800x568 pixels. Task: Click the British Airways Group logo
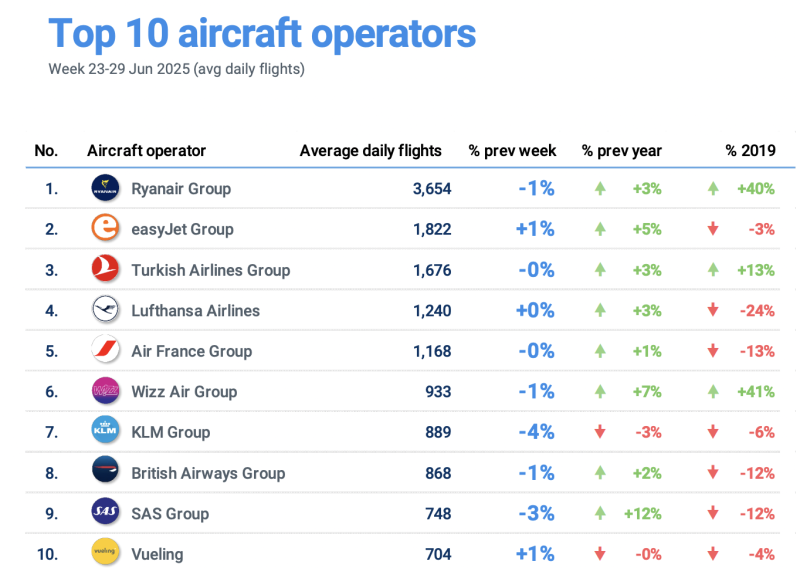click(105, 473)
